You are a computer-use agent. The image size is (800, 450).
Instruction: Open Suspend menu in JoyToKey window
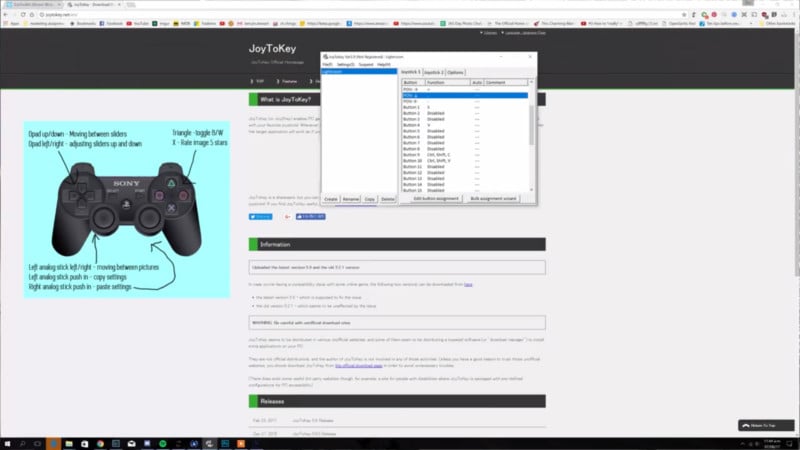(x=365, y=65)
